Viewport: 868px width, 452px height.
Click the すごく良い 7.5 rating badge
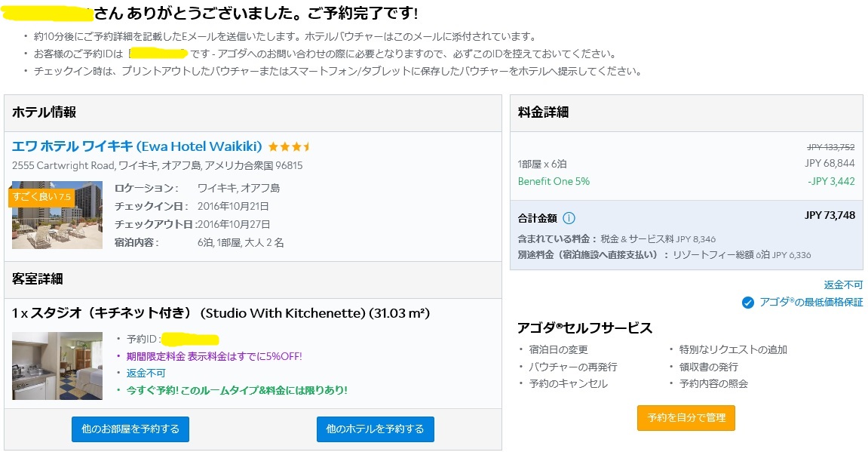point(41,197)
